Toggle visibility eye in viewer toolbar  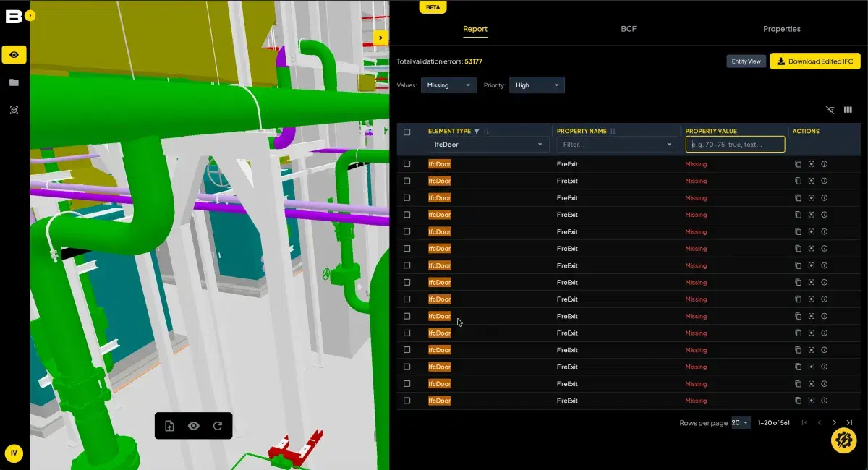pyautogui.click(x=193, y=426)
